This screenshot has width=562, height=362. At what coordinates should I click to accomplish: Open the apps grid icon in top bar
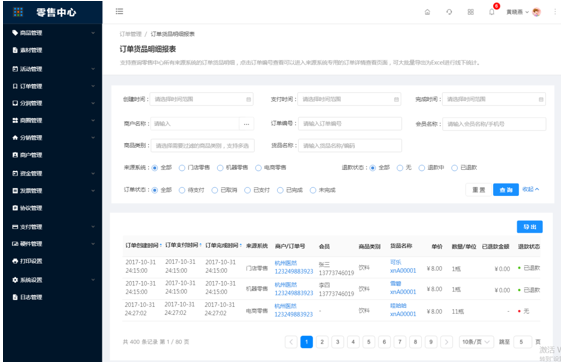[471, 12]
